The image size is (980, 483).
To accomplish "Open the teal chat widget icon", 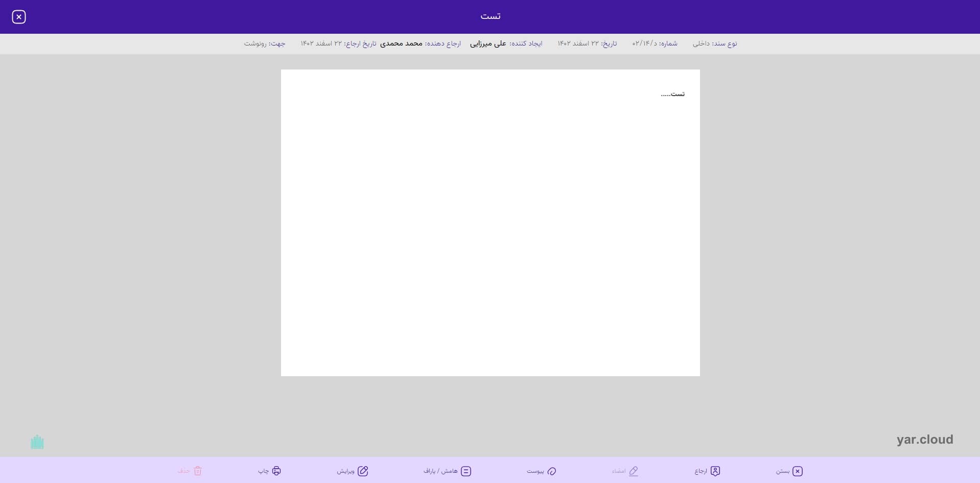I will click(x=37, y=442).
